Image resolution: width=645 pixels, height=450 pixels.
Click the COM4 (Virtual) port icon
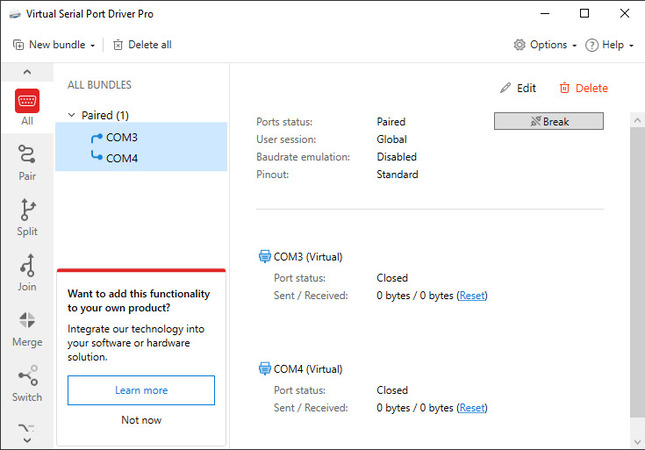pos(264,369)
